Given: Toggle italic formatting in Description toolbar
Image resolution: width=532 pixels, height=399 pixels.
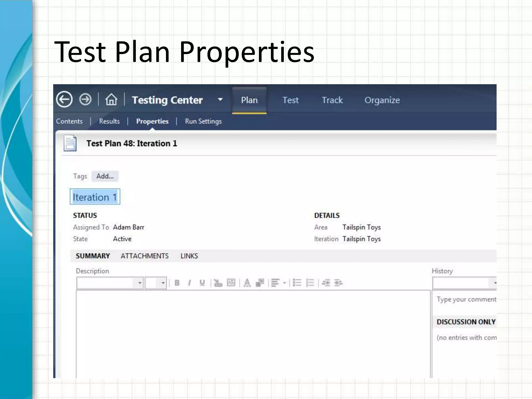Looking at the screenshot, I should [189, 283].
